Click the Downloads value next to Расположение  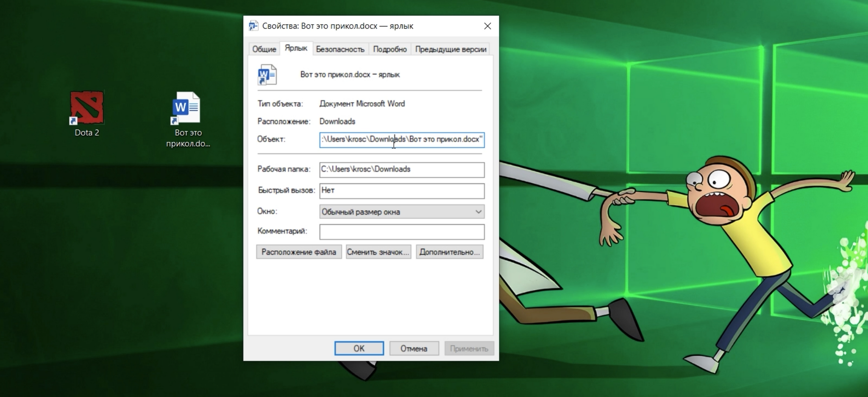pyautogui.click(x=337, y=121)
